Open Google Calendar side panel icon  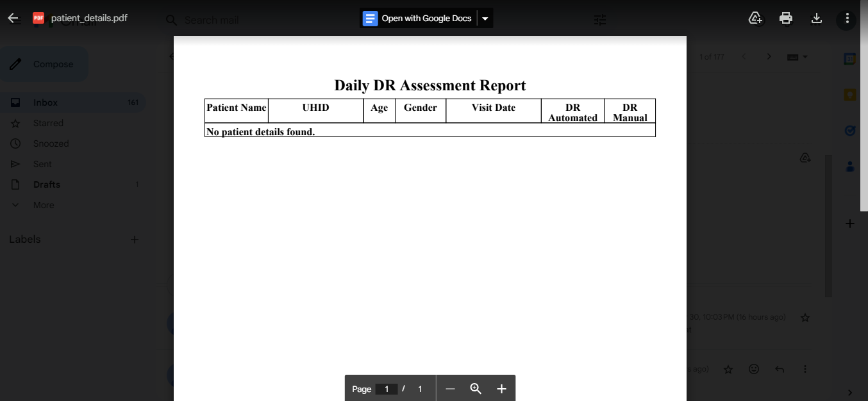click(850, 59)
